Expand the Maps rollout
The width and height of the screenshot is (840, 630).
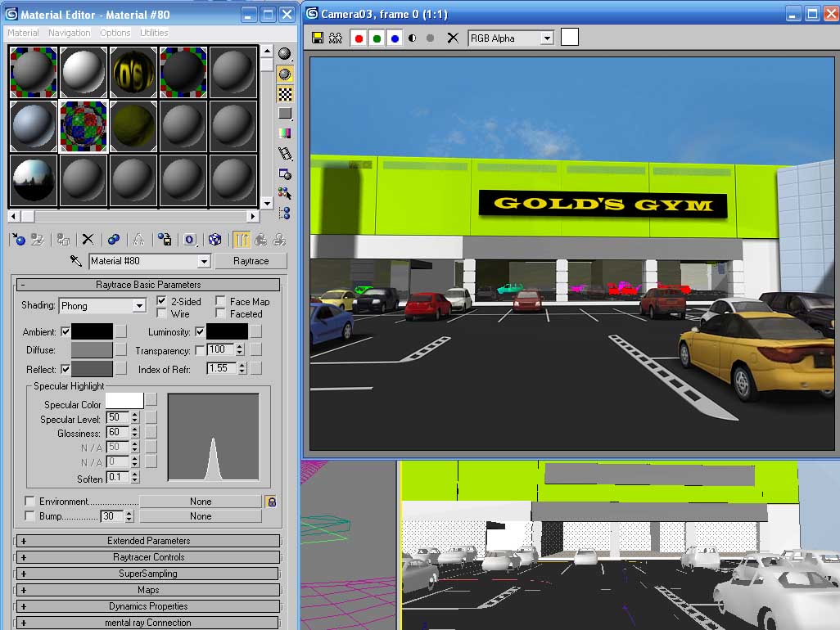click(x=148, y=590)
